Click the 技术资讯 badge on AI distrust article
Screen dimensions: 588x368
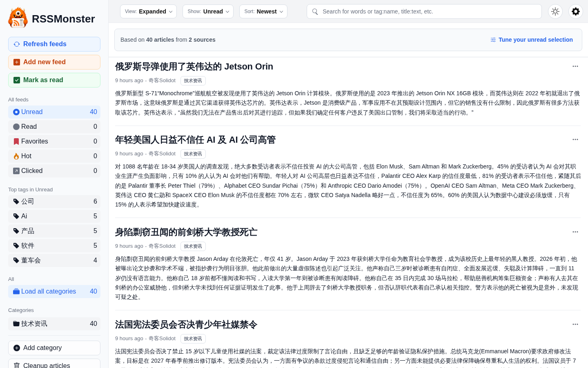click(x=193, y=154)
